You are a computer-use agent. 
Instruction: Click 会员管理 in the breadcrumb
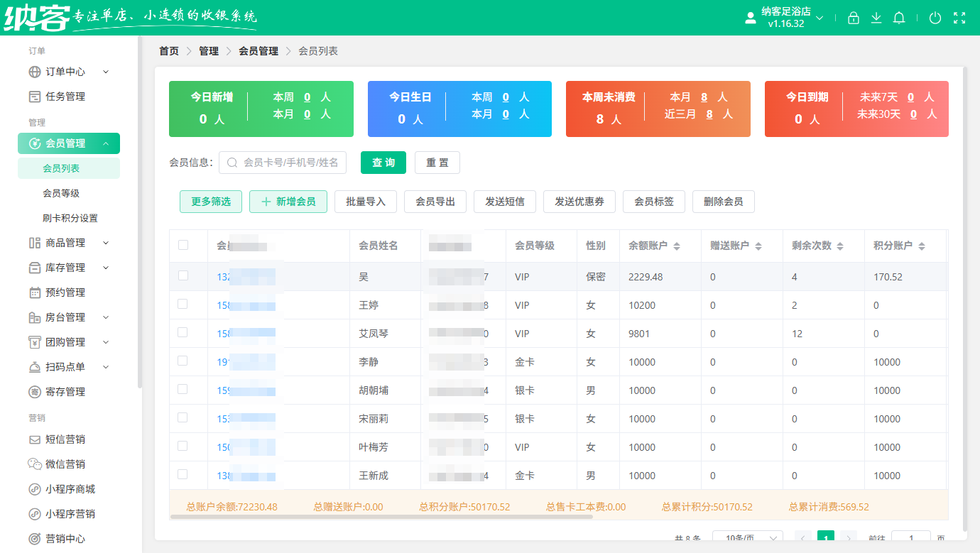pos(258,50)
